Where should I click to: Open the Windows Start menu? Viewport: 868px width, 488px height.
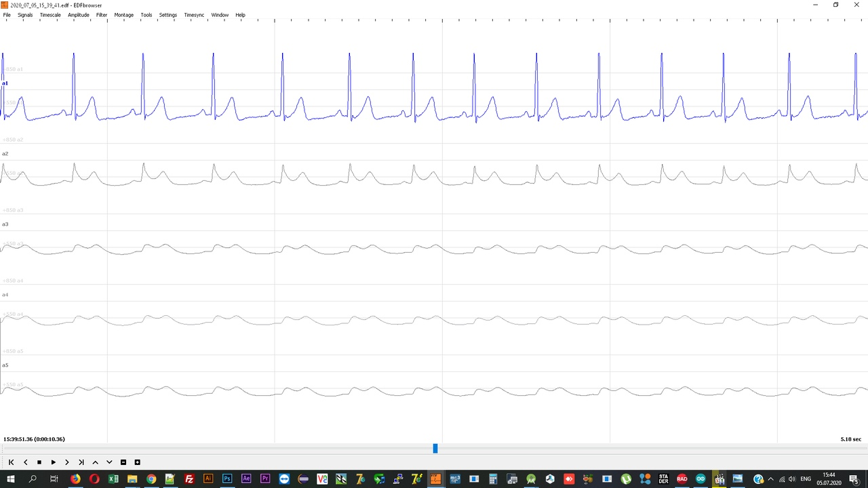pos(10,479)
